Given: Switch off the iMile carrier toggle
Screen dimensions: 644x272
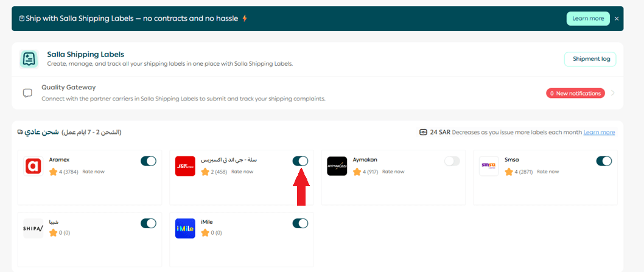Looking at the screenshot, I should pos(300,223).
